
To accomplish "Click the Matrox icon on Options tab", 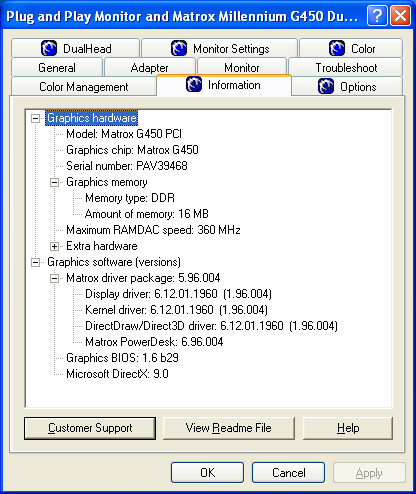I will tap(326, 86).
